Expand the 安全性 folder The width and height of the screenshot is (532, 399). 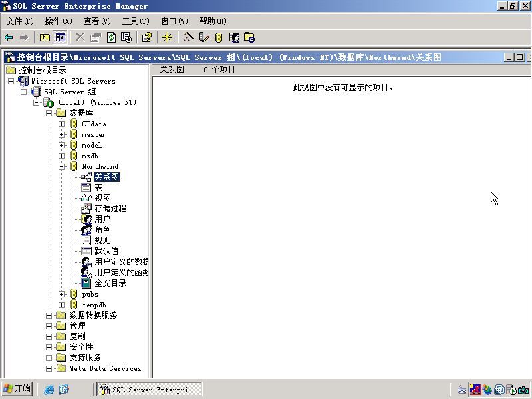tap(49, 347)
